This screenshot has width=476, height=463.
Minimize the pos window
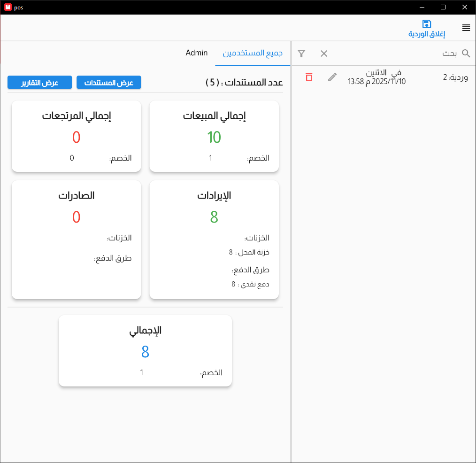[x=421, y=7]
